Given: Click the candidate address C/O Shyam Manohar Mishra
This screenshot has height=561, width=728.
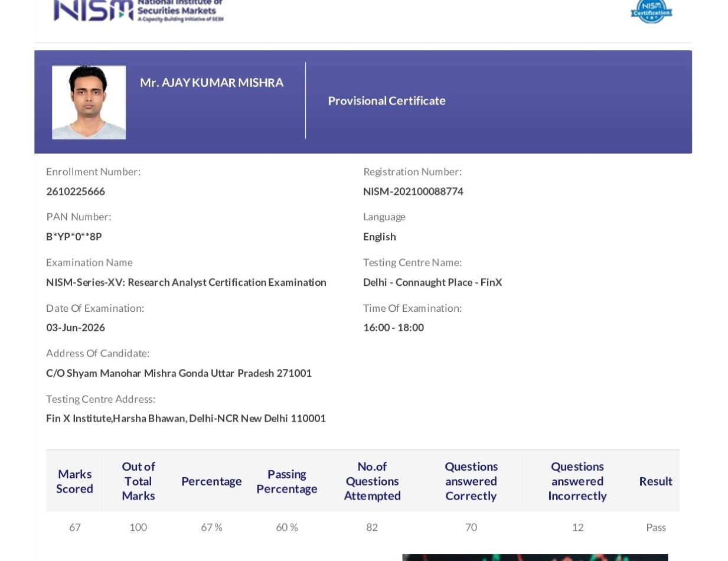Looking at the screenshot, I should [x=179, y=373].
